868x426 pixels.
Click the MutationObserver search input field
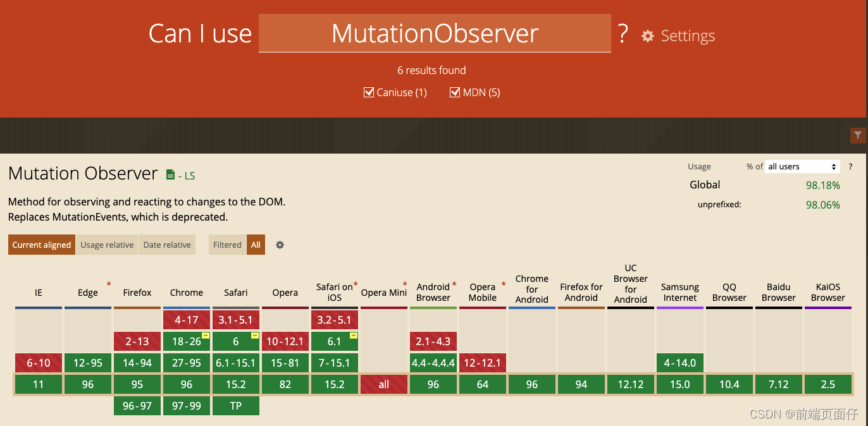click(x=435, y=33)
